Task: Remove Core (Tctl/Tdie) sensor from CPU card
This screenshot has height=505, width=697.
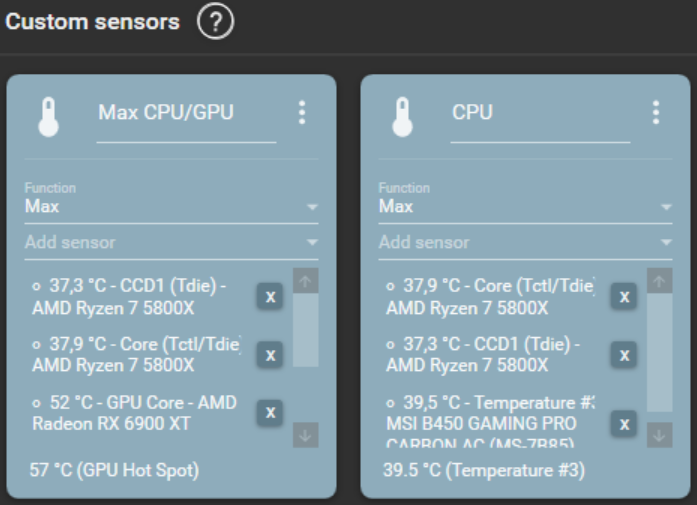Action: point(624,297)
